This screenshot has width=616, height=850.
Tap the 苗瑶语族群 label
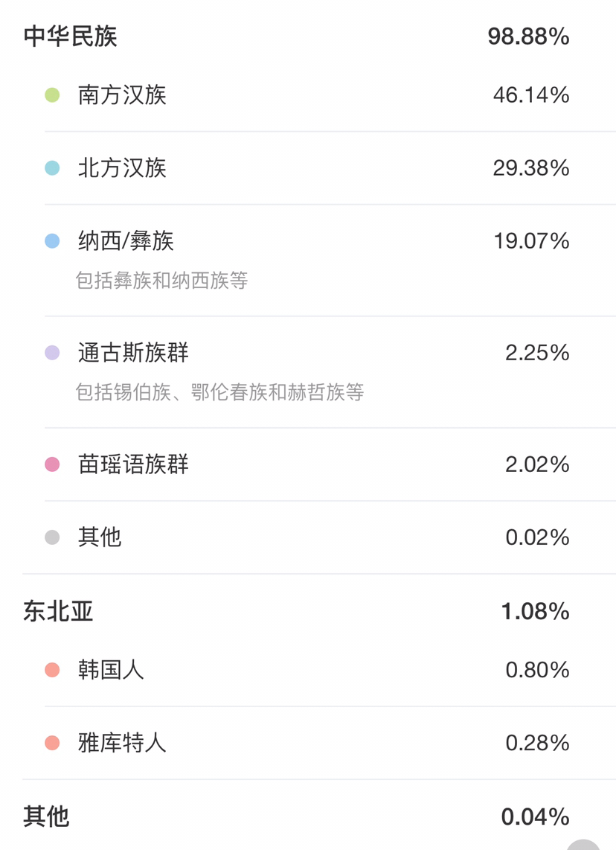(133, 464)
